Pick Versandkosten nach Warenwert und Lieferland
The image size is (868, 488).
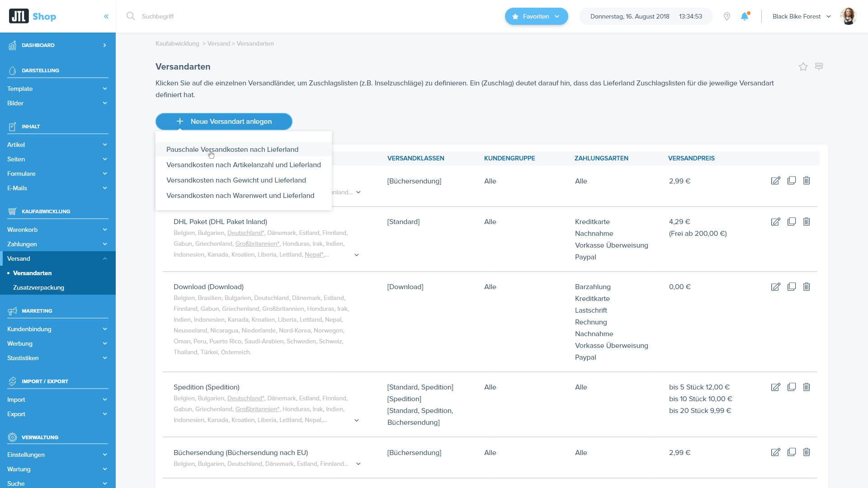click(x=240, y=196)
